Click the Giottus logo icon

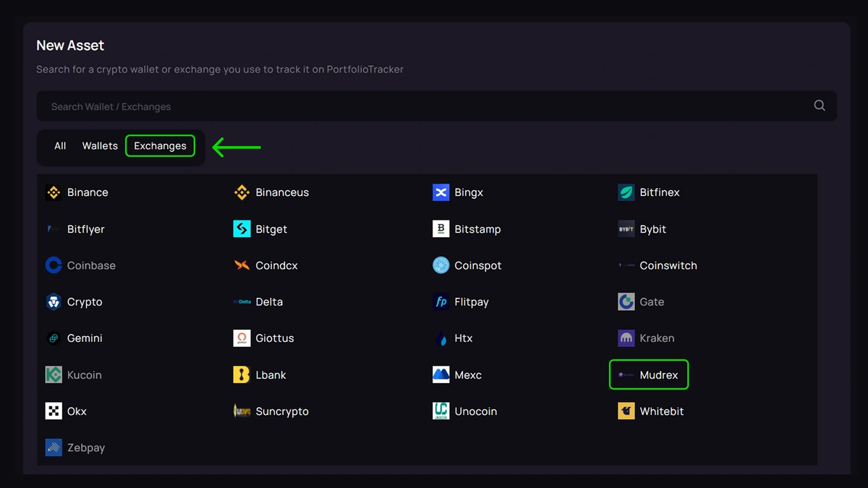coord(242,338)
